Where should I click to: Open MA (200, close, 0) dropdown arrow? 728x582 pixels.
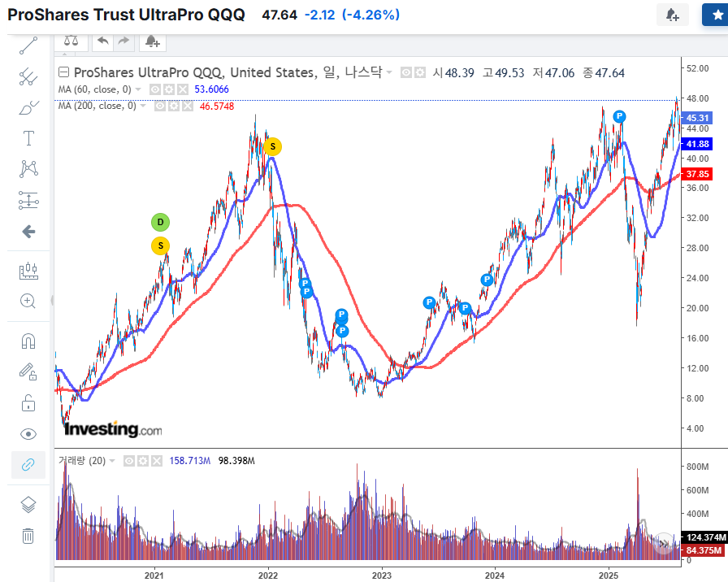click(143, 106)
